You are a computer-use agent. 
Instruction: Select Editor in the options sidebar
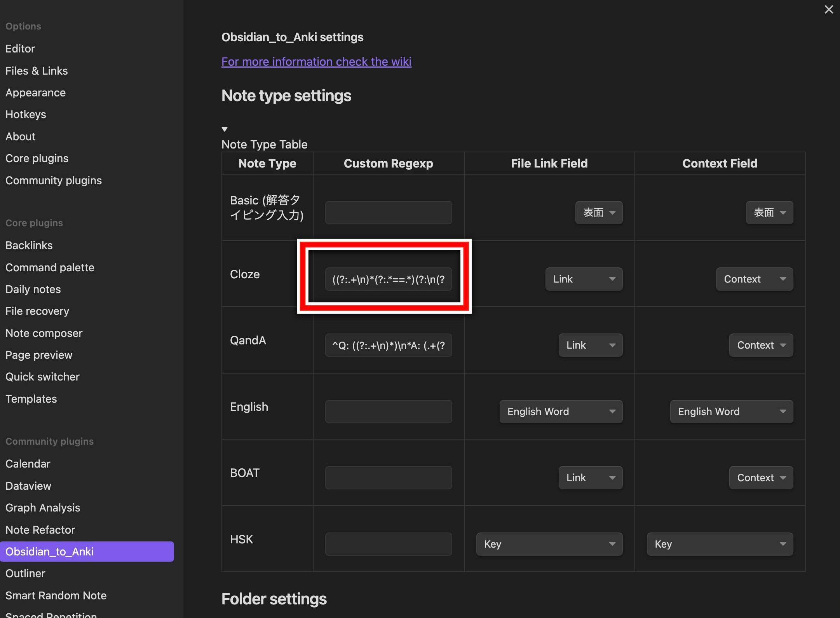pos(20,48)
